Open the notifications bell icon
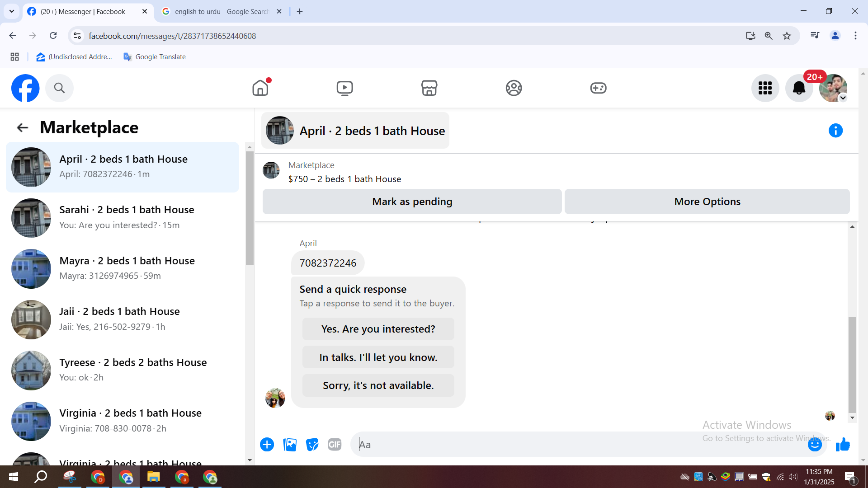This screenshot has height=488, width=868. click(x=799, y=88)
